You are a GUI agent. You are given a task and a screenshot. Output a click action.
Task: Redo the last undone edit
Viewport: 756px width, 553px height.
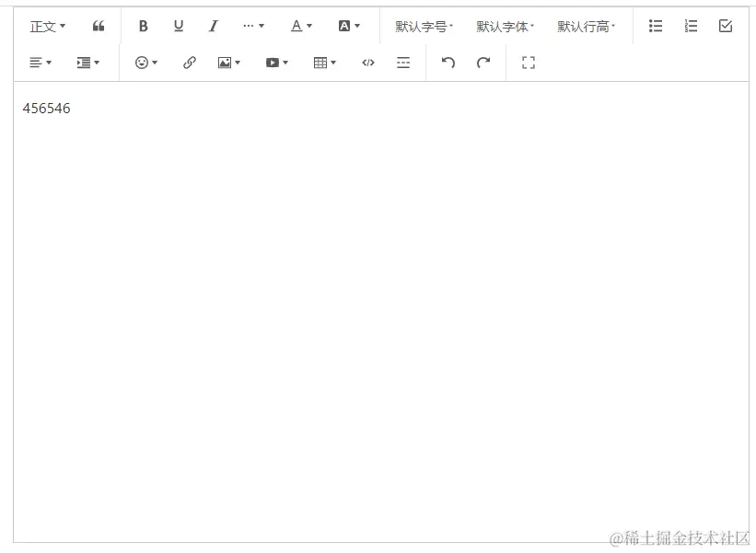click(x=483, y=63)
